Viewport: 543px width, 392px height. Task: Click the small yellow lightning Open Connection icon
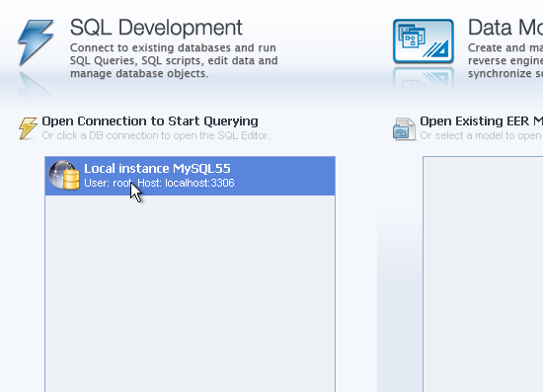coord(28,128)
